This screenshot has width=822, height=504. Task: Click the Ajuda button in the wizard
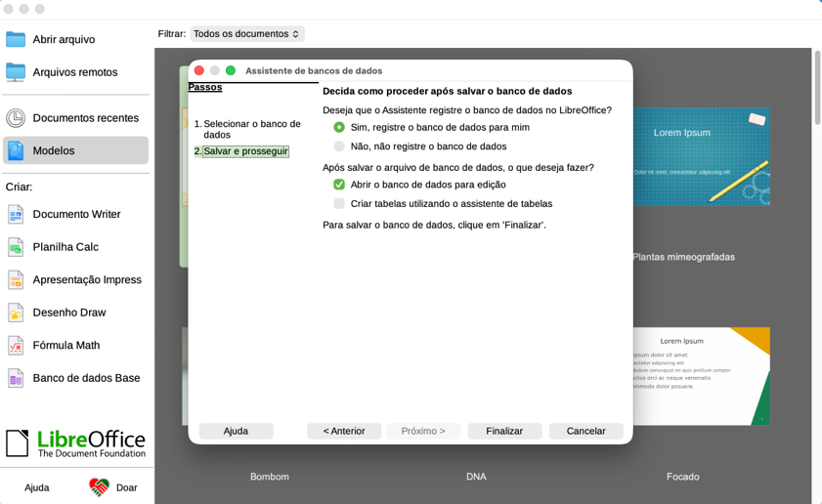point(236,431)
